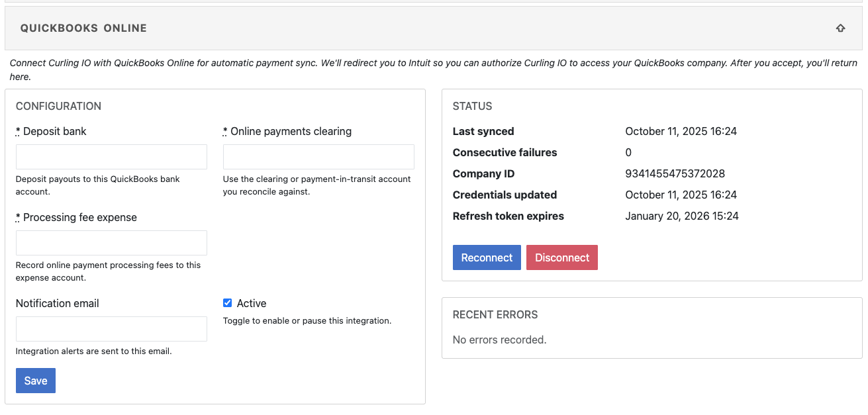Screen dimensions: 868x415
Task: Click the 'Record online payment processing fees' hint
Action: 109,271
